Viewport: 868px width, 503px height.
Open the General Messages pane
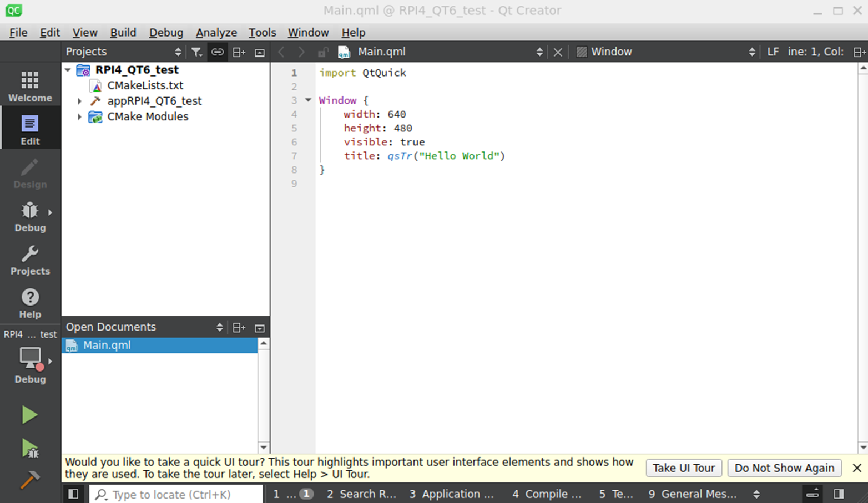coord(693,494)
